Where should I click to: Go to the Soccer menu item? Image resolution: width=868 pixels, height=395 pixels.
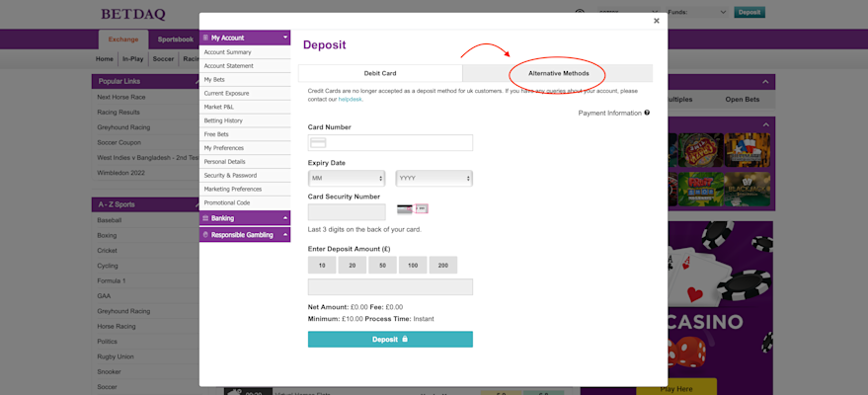click(163, 58)
